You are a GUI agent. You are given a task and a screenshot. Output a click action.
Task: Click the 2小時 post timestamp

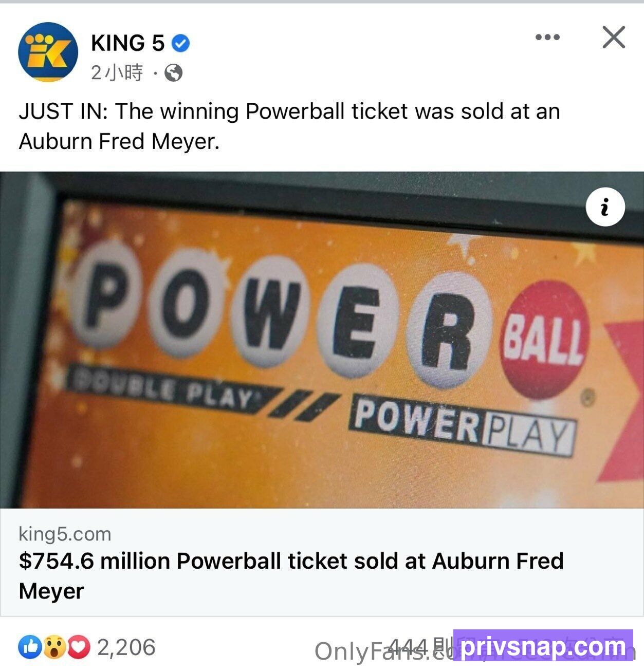[x=117, y=73]
